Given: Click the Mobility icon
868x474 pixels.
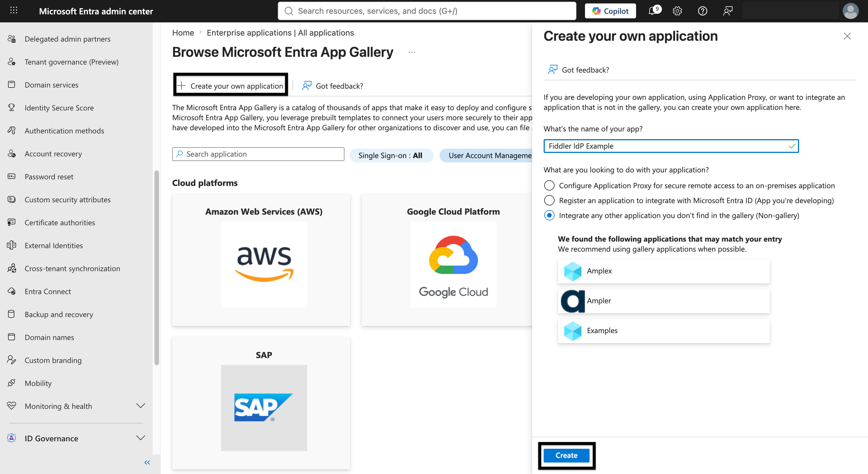Looking at the screenshot, I should pos(12,383).
